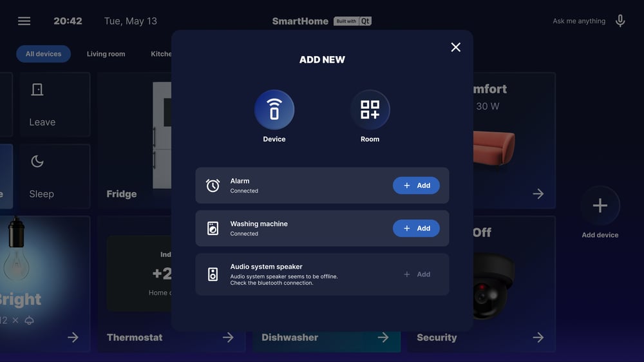Tap the microphone voice input icon
The width and height of the screenshot is (644, 362).
(x=620, y=21)
